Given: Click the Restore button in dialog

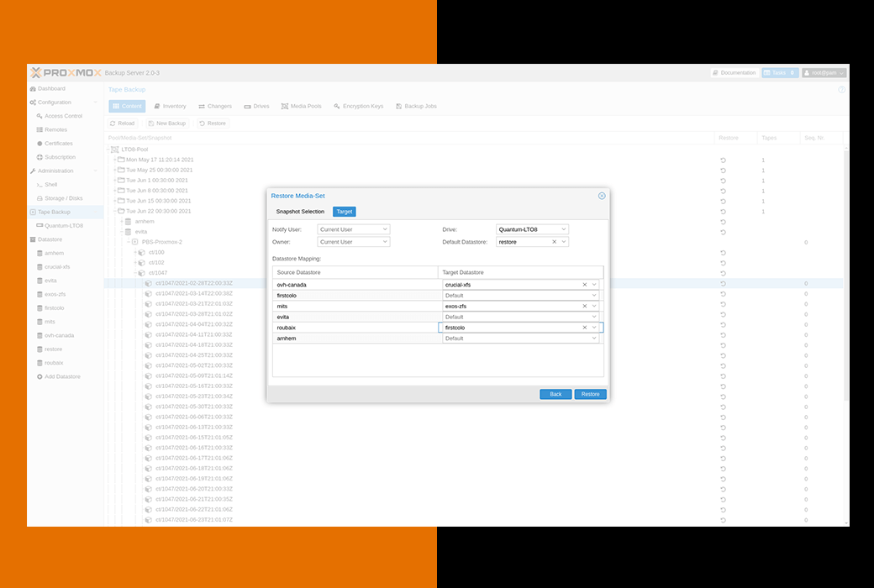Looking at the screenshot, I should click(x=590, y=394).
